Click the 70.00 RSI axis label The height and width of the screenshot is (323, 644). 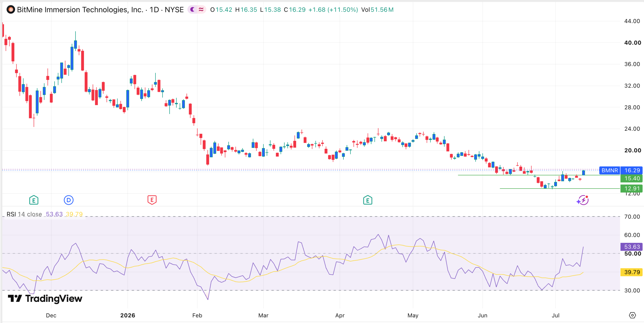(632, 217)
